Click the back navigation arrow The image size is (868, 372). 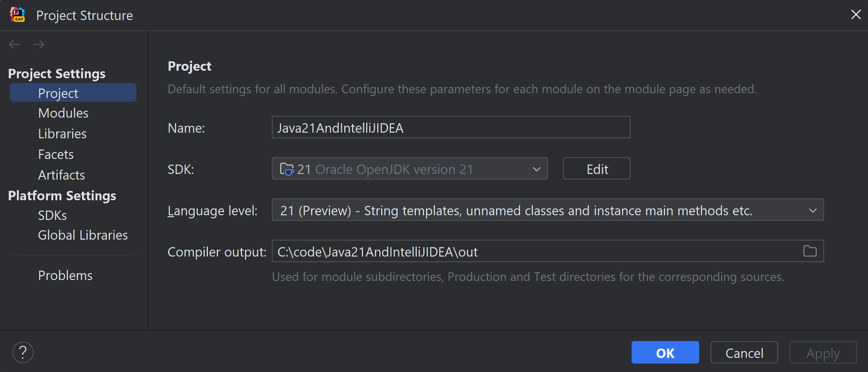14,44
